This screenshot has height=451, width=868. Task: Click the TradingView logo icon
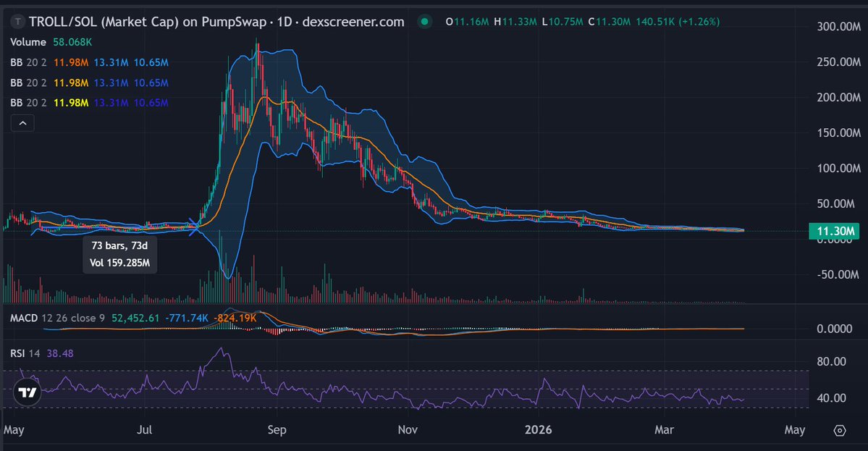[x=27, y=392]
